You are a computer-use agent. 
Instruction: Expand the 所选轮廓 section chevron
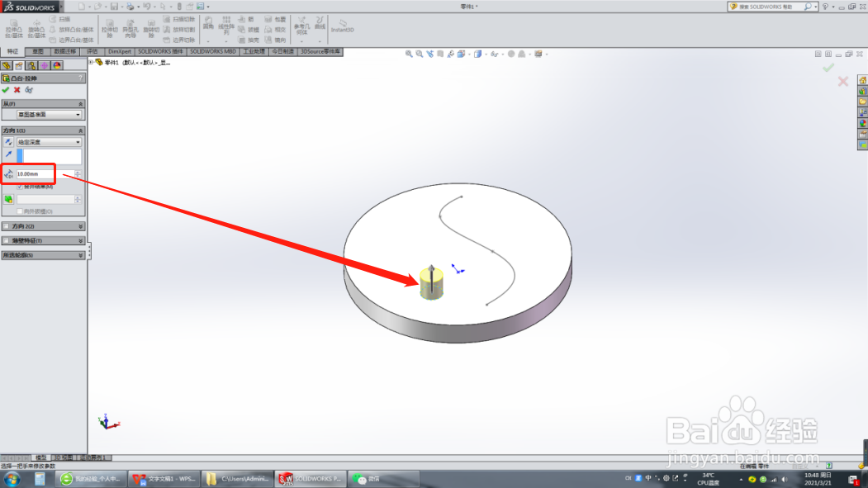point(80,255)
